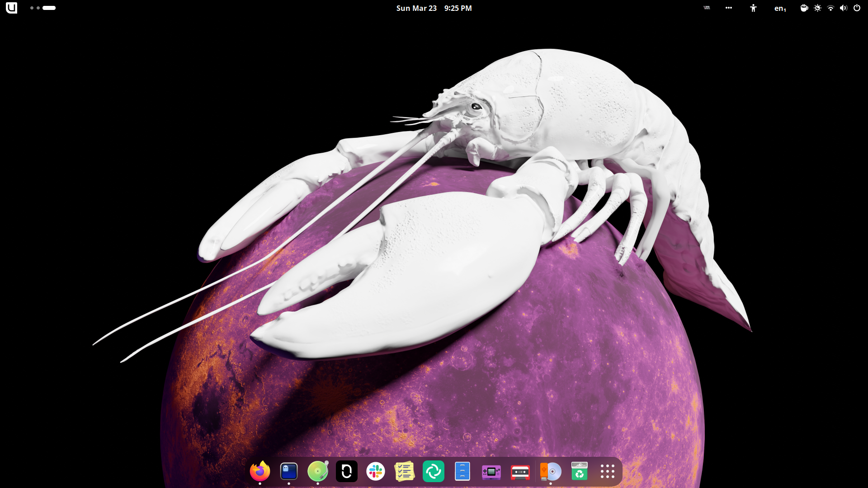
Task: Launch the blue ghost terminal app
Action: click(289, 471)
